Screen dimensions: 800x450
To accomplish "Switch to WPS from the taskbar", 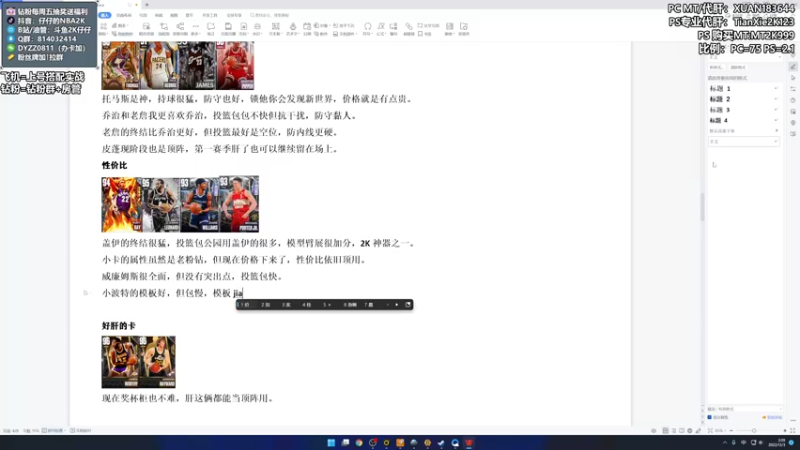I will coord(469,442).
